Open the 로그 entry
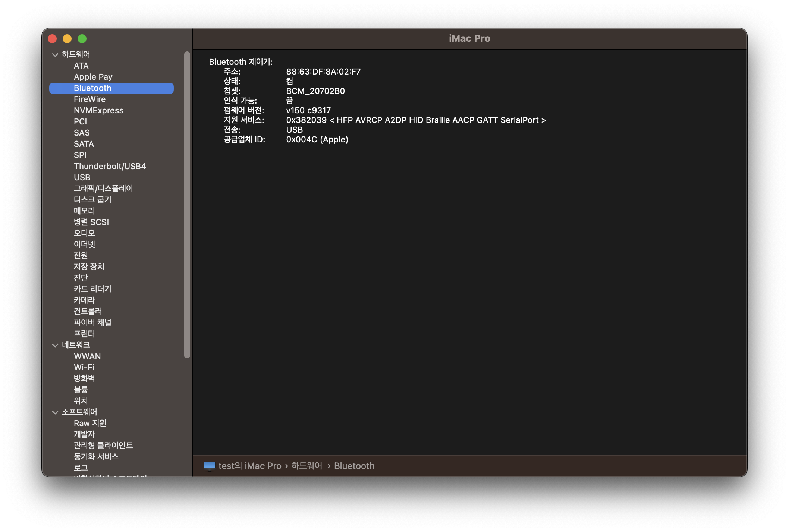Image resolution: width=789 pixels, height=532 pixels. 81,468
